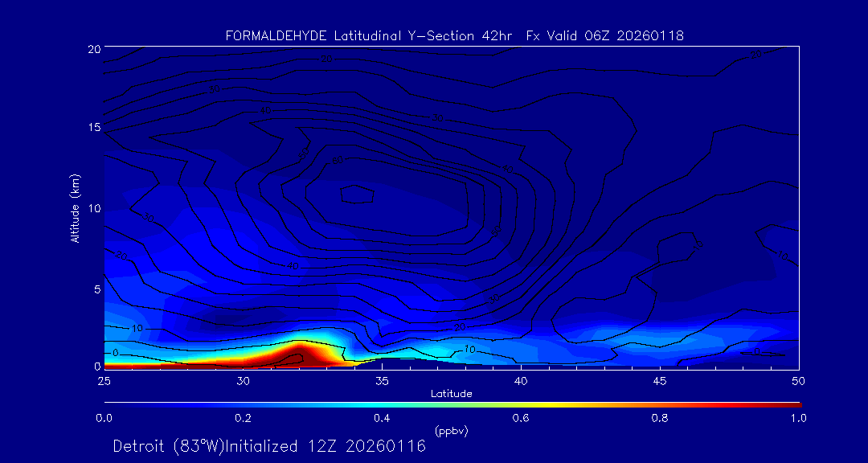The width and height of the screenshot is (868, 463).
Task: Click latitude axis tick label 50
Action: 798,381
